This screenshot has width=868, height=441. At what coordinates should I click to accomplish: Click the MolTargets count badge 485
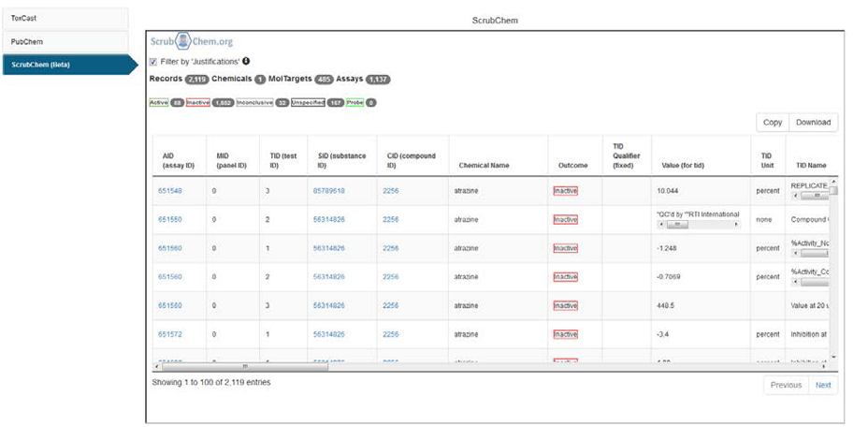[x=324, y=80]
